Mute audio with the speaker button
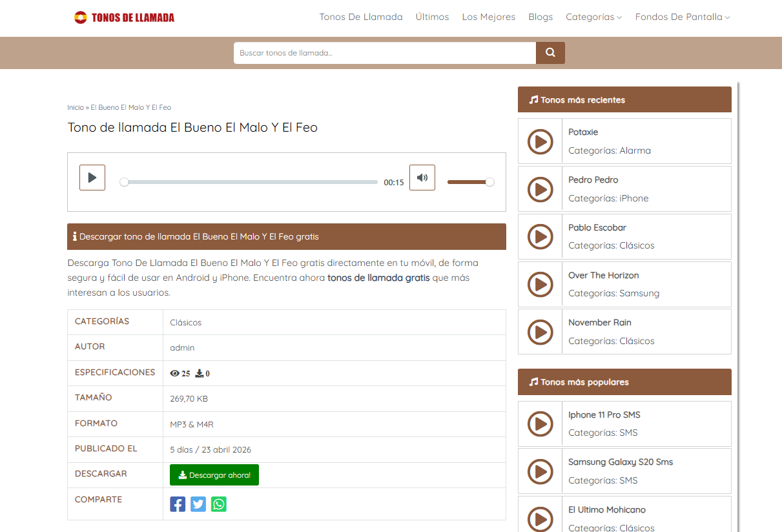The width and height of the screenshot is (782, 532). pos(422,178)
